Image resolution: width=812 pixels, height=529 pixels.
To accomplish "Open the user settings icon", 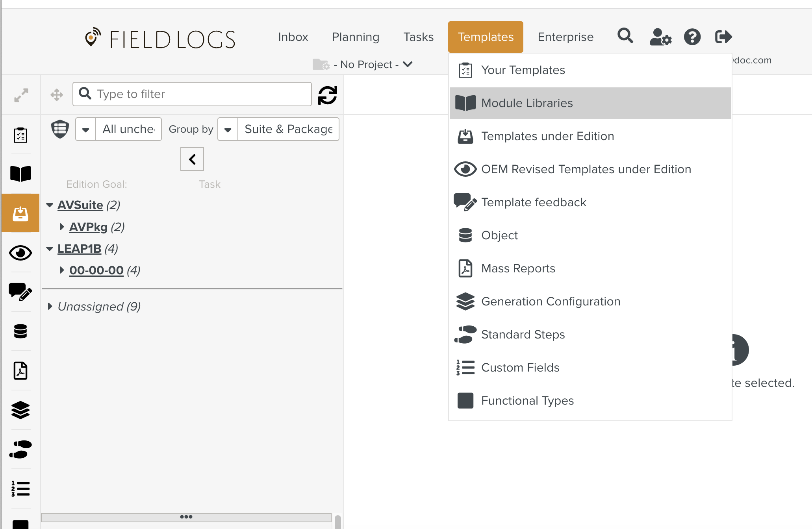I will point(660,37).
